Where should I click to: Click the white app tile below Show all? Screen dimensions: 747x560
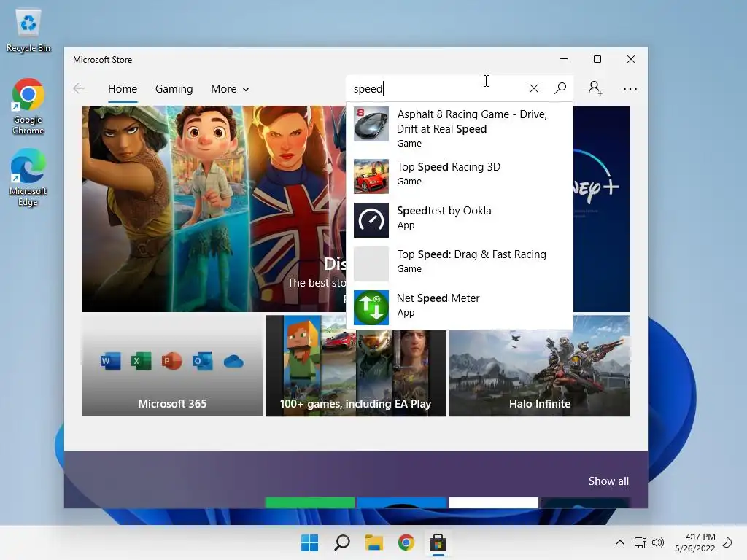click(x=494, y=503)
